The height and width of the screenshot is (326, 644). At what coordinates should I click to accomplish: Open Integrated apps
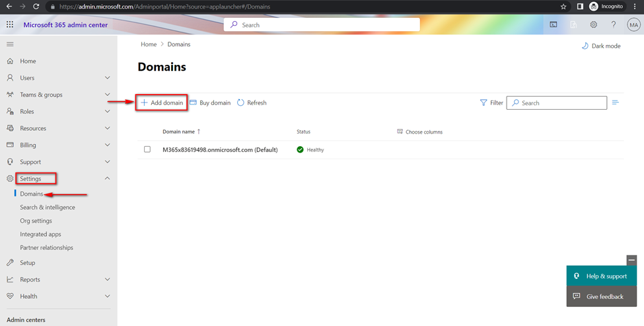pyautogui.click(x=41, y=234)
